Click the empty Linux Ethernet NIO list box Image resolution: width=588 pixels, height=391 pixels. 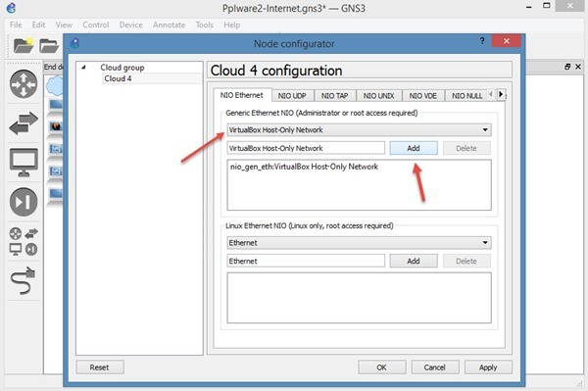tap(360, 298)
